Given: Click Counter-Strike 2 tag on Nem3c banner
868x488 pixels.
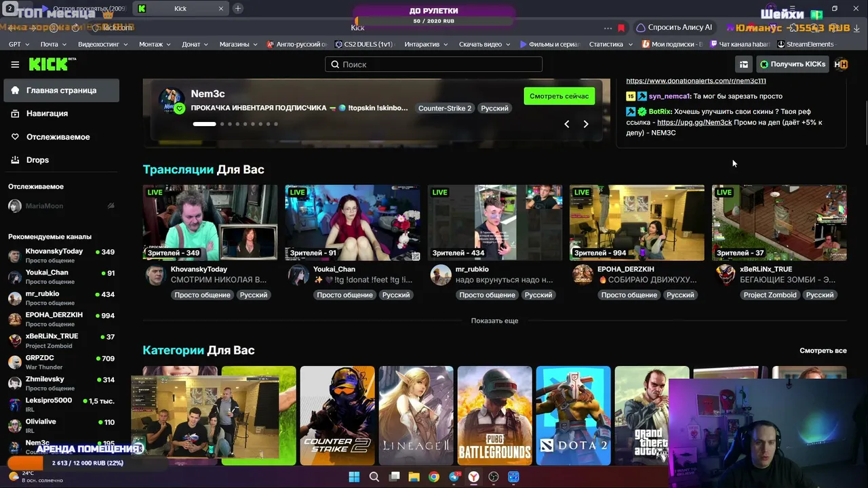Looking at the screenshot, I should click(x=445, y=108).
